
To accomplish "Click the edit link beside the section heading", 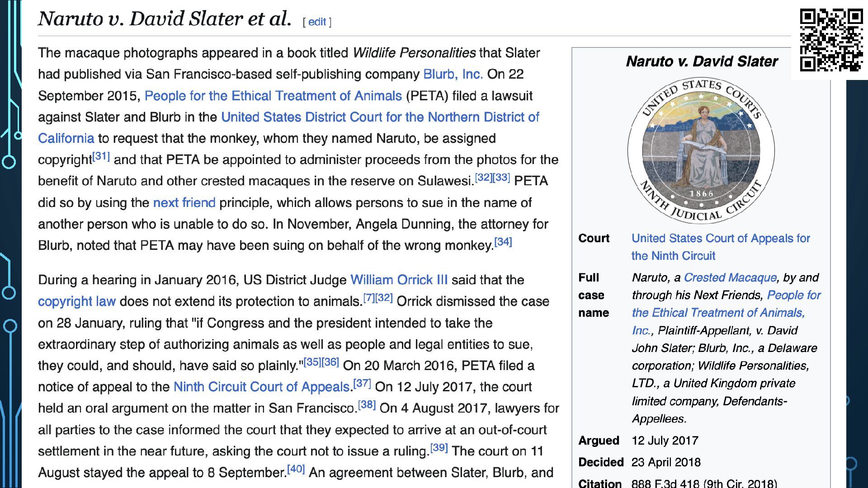I will point(317,22).
